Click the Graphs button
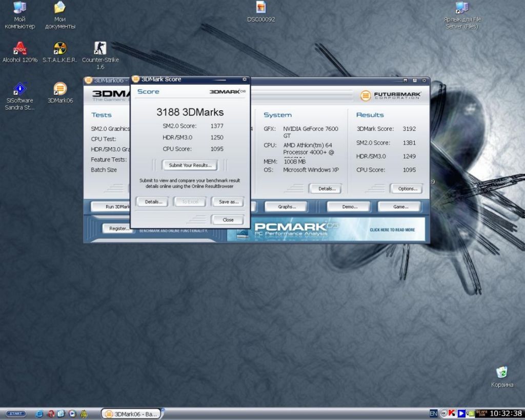This screenshot has width=525, height=420. click(287, 207)
